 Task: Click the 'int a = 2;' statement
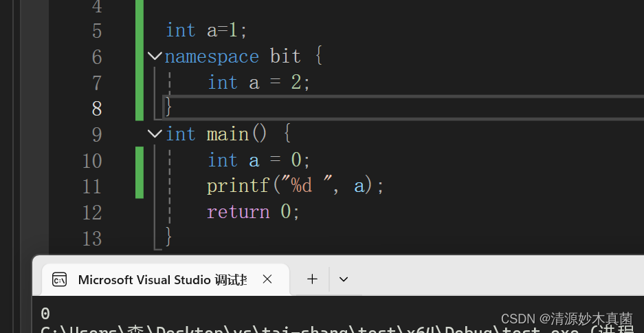(x=258, y=83)
